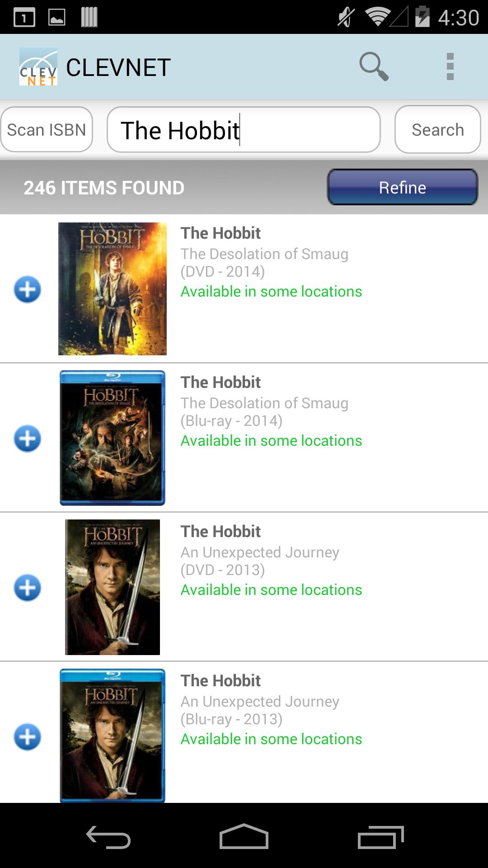Add An Unexpected Journey DVD with plus icon
Screen dimensions: 488x868
pos(28,586)
